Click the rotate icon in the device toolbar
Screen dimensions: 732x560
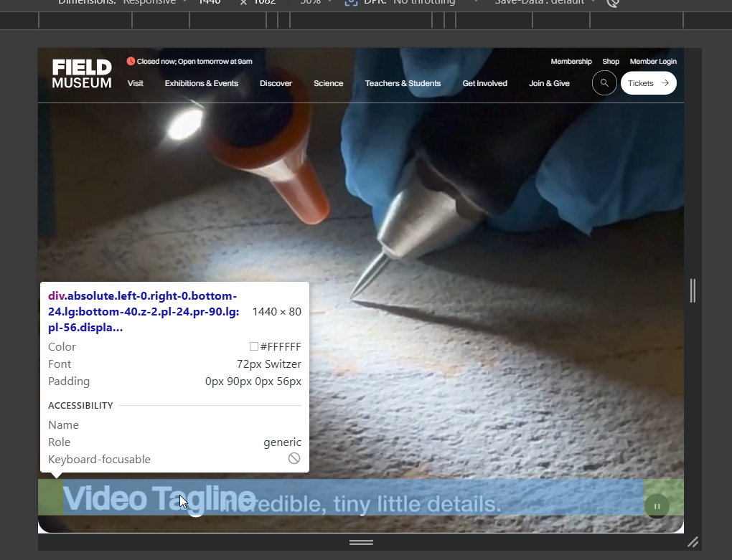coord(613,2)
